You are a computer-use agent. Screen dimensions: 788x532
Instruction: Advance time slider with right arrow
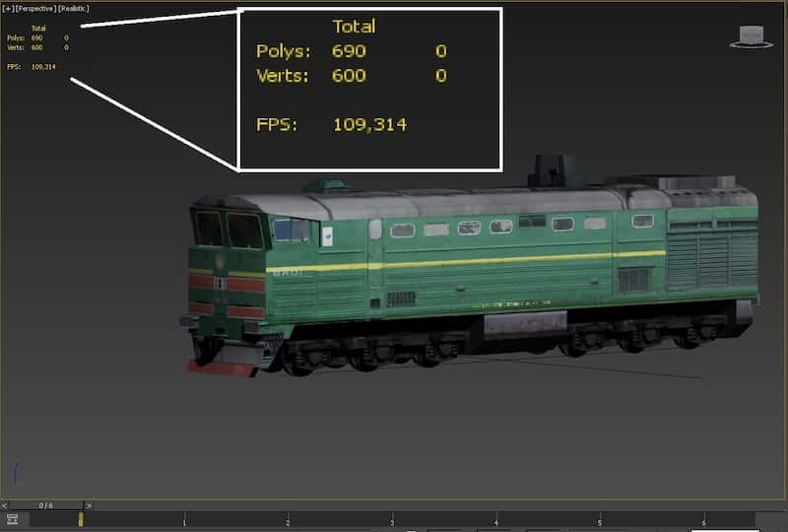(89, 505)
